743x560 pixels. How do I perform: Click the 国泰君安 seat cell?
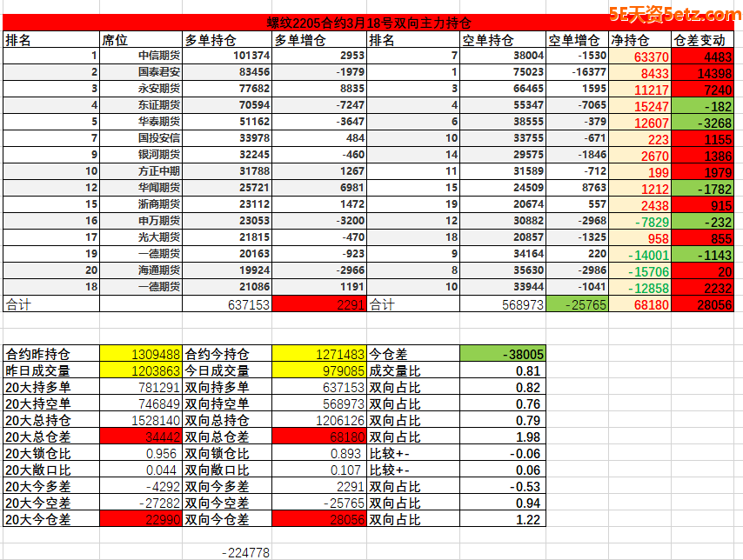[x=159, y=73]
